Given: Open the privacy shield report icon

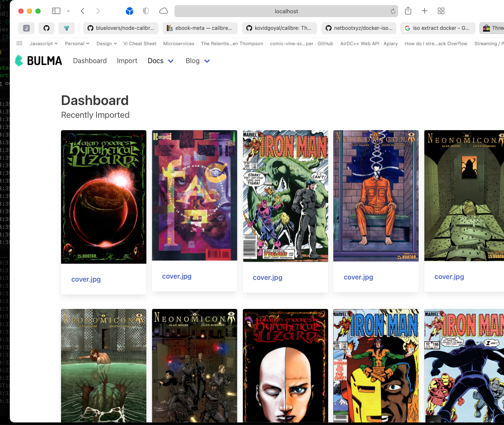Looking at the screenshot, I should [x=146, y=11].
